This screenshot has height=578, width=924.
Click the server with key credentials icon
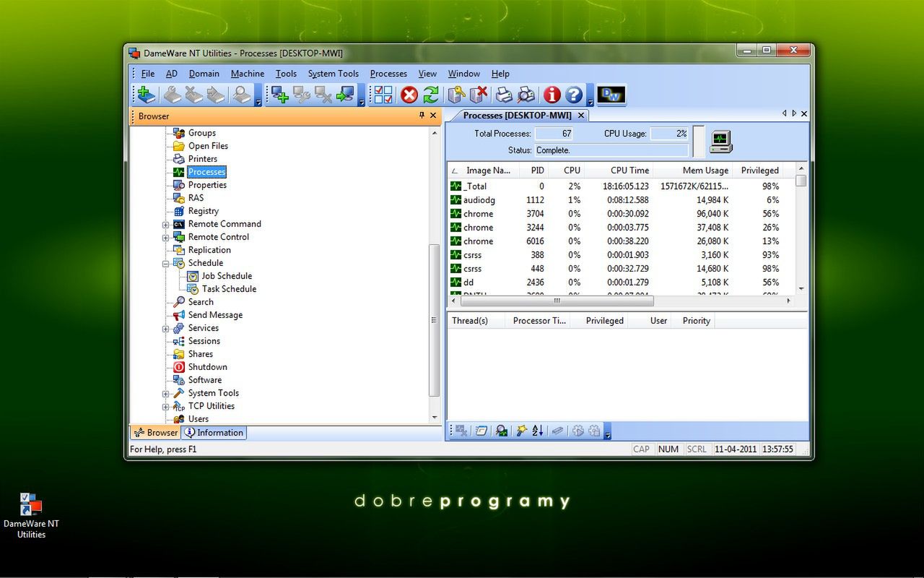click(456, 95)
